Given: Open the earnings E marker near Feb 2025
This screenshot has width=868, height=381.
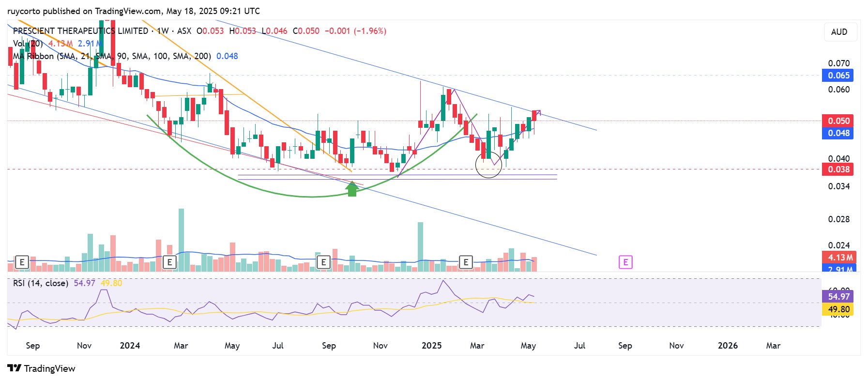Looking at the screenshot, I should (x=466, y=262).
